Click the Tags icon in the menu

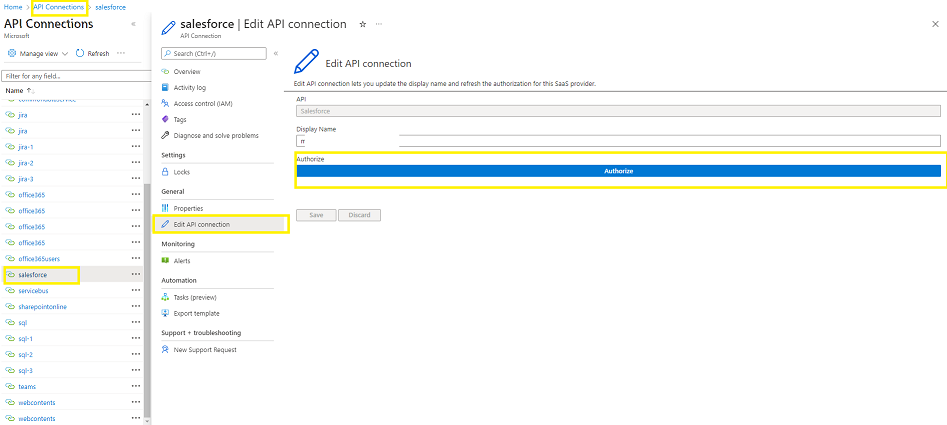(165, 120)
